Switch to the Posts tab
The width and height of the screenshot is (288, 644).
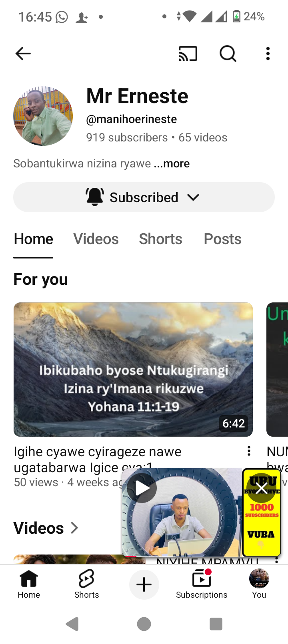click(x=222, y=239)
